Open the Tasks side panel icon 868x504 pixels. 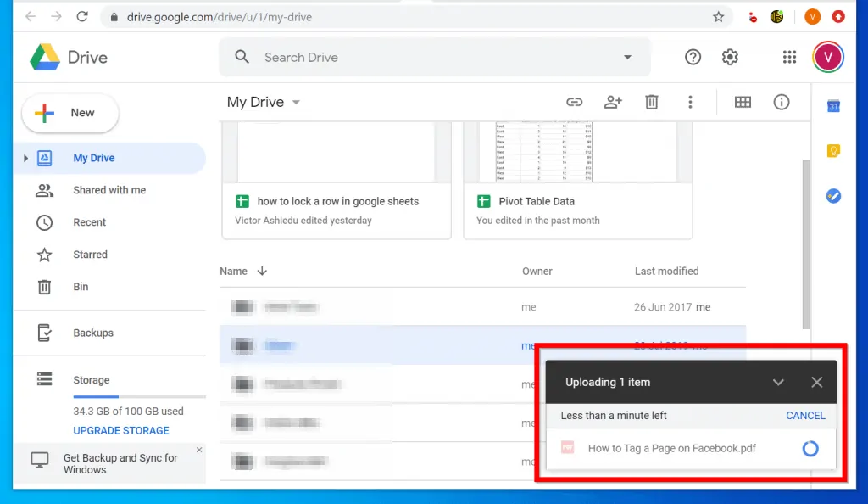[833, 196]
